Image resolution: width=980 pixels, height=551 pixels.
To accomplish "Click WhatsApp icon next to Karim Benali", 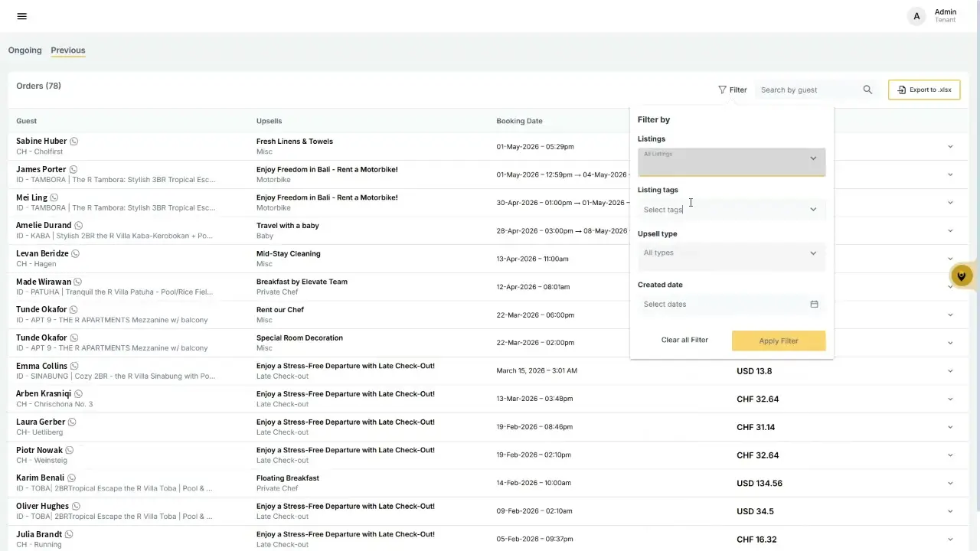I will click(72, 478).
